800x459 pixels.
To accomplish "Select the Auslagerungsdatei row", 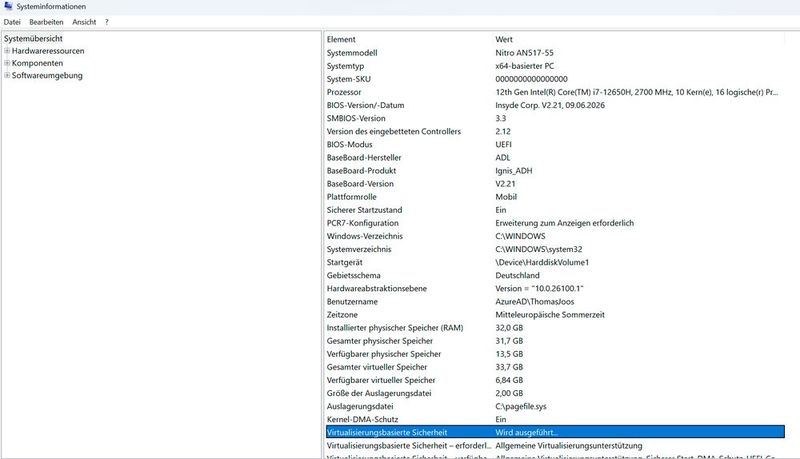I will (x=555, y=406).
